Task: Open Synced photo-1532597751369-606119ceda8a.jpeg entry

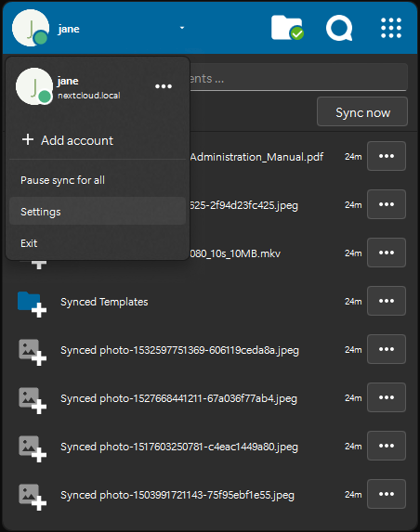Action: coord(179,350)
